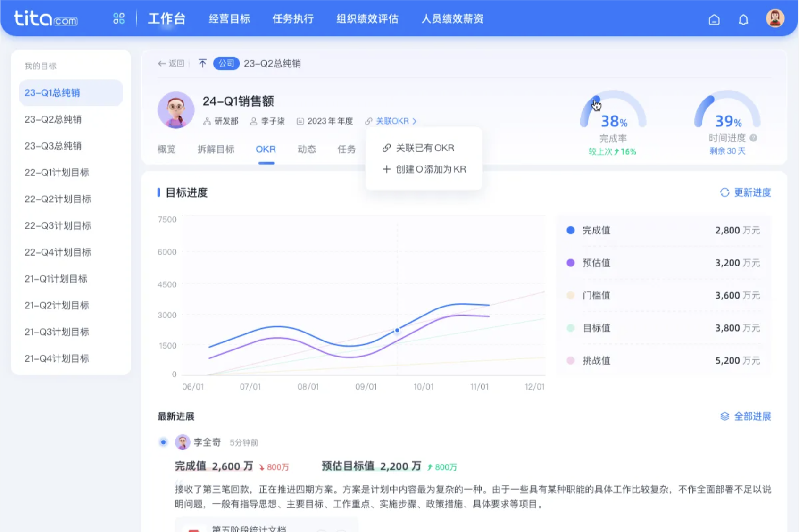799x532 pixels.
Task: Click help icon next to 时间进度
Action: 753,138
